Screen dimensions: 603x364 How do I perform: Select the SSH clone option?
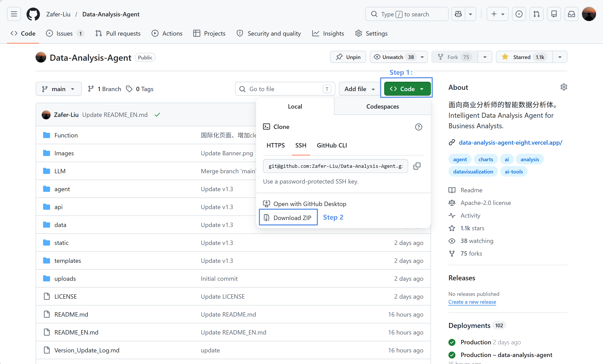[x=301, y=145]
